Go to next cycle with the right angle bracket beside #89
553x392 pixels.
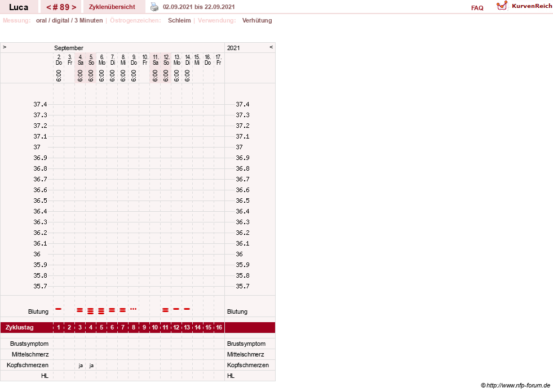(x=74, y=7)
